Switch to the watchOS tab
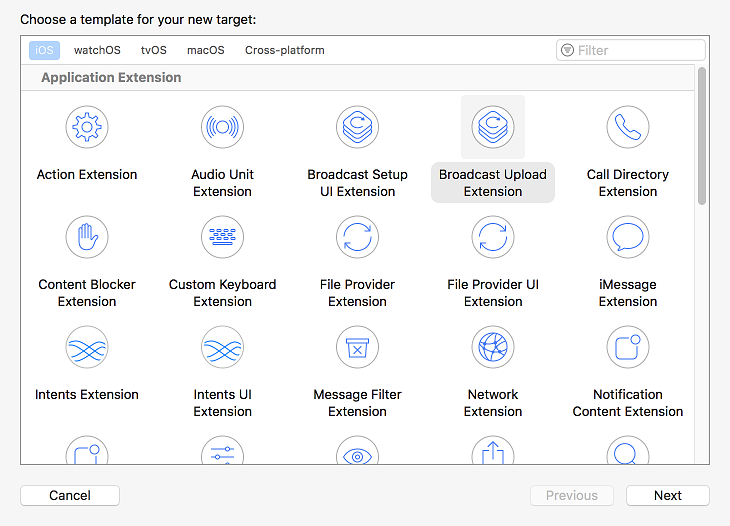The width and height of the screenshot is (730, 526). 97,50
